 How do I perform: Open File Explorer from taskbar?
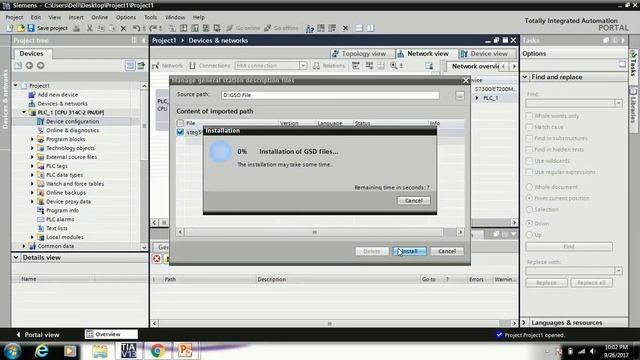pyautogui.click(x=100, y=351)
